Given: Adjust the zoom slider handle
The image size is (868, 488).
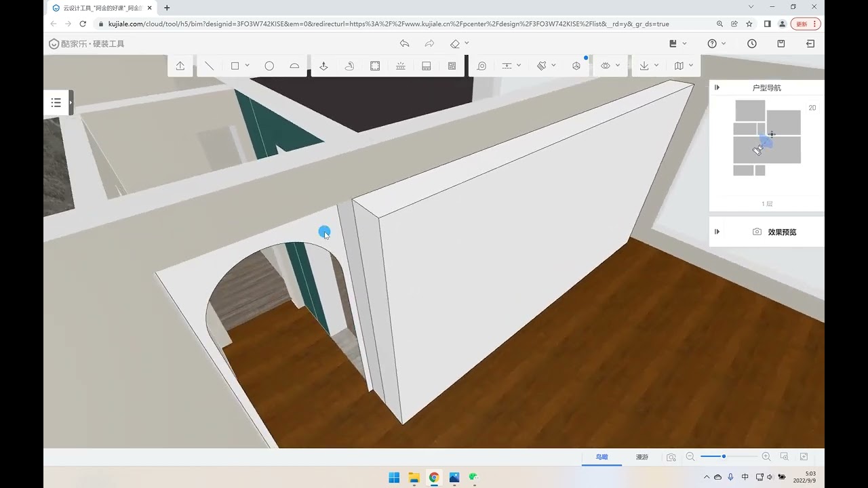Looking at the screenshot, I should [x=724, y=457].
